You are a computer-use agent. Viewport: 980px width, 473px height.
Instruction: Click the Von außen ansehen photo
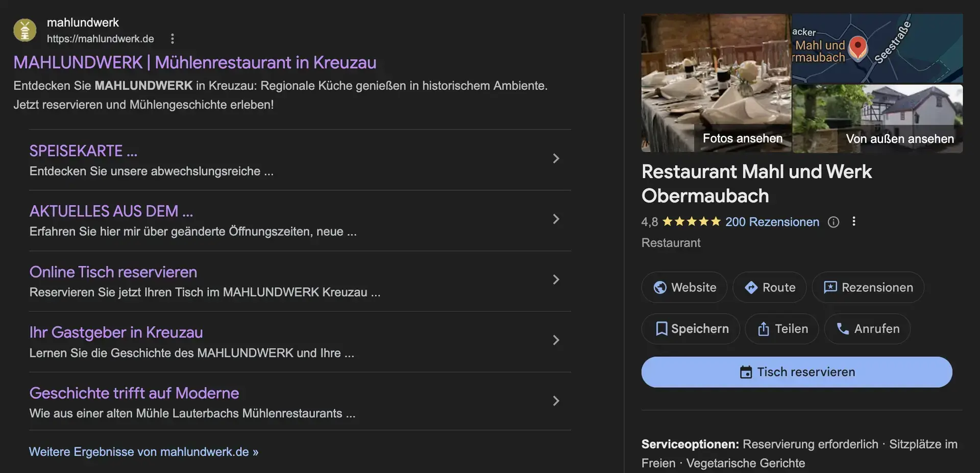[900, 138]
